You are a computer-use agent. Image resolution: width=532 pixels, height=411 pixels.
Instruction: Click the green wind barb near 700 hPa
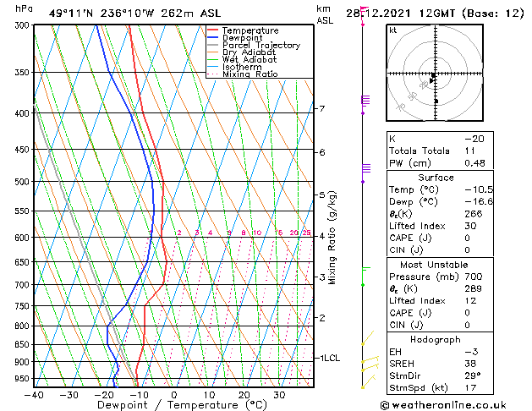pos(365,277)
